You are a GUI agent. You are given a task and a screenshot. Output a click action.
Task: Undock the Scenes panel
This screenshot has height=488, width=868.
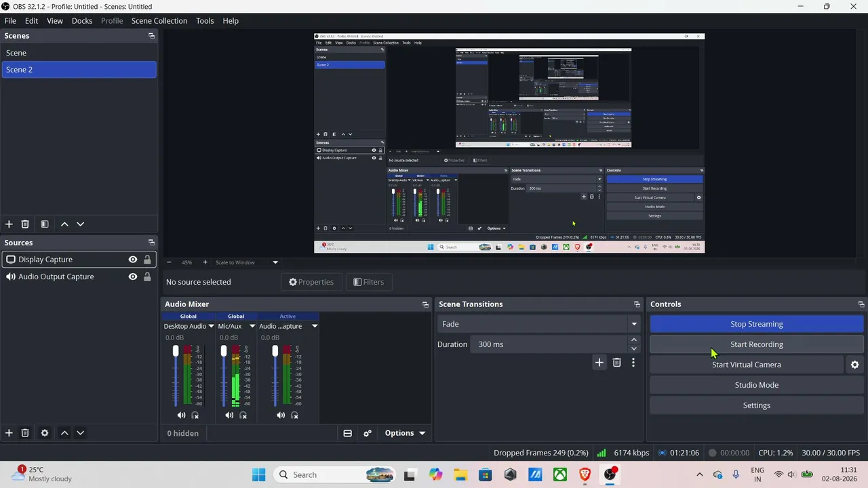point(151,36)
